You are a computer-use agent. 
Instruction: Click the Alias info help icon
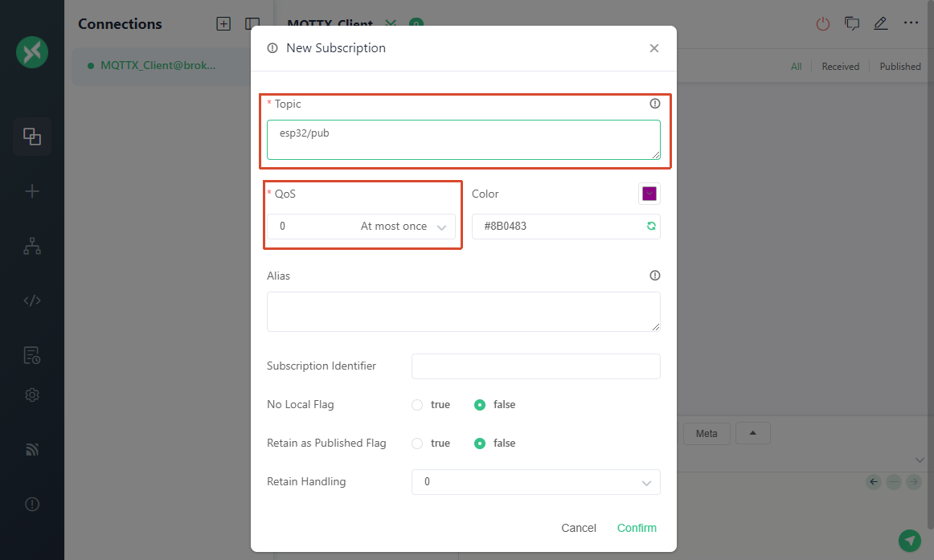[654, 276]
